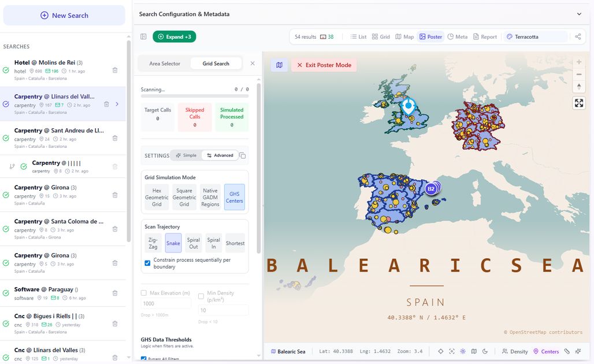Image resolution: width=594 pixels, height=364 pixels.
Task: Switch to dark mode with the moon icon
Action: click(x=485, y=351)
